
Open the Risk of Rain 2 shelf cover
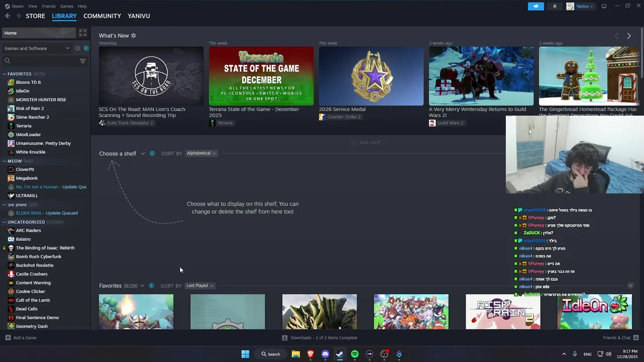pyautogui.click(x=503, y=312)
